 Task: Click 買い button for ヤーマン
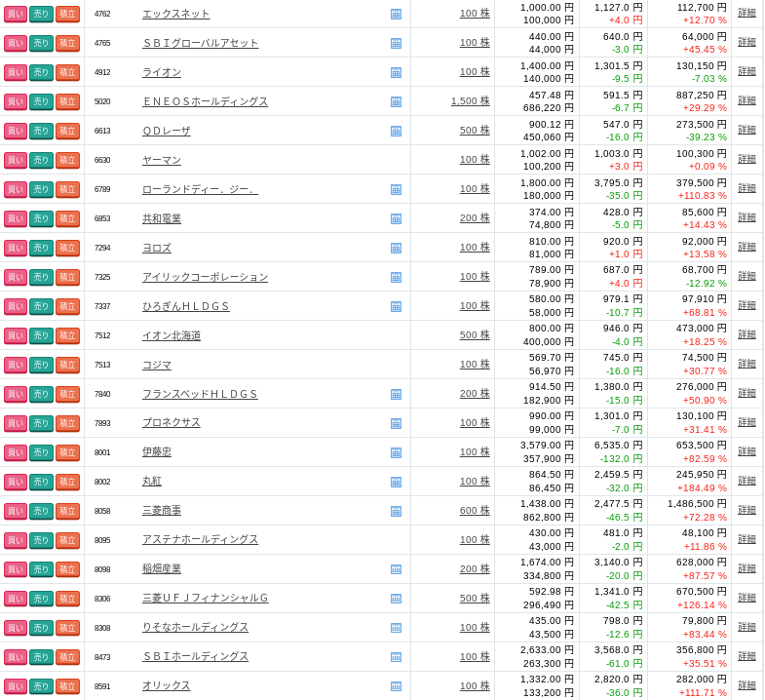pyautogui.click(x=16, y=160)
